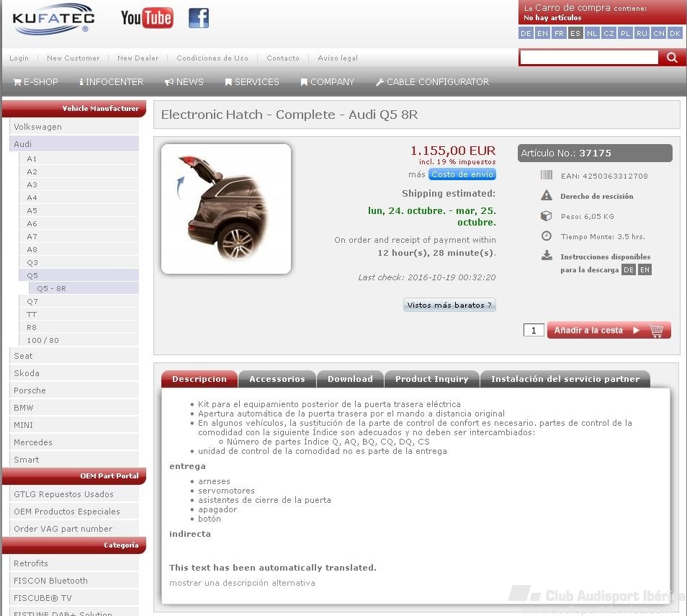This screenshot has width=687, height=616.
Task: Expand BMW manufacturer entry
Action: click(x=74, y=408)
